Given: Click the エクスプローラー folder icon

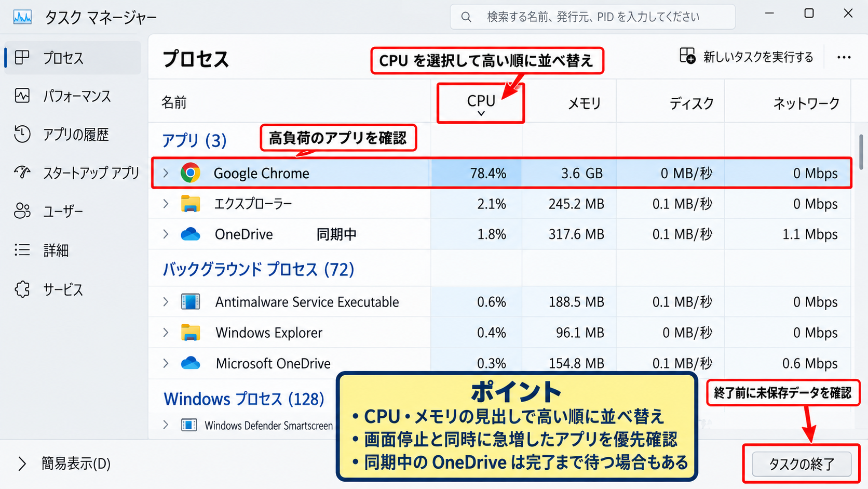Looking at the screenshot, I should tap(191, 204).
